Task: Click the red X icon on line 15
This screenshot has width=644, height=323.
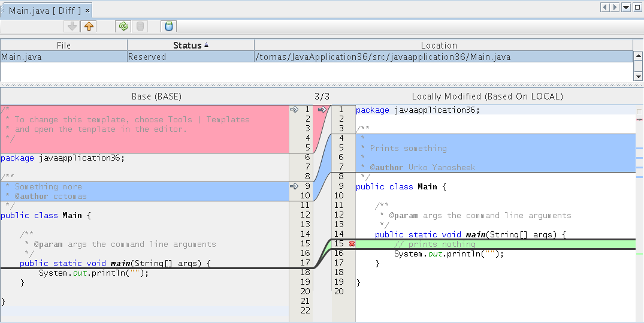Action: click(x=352, y=244)
